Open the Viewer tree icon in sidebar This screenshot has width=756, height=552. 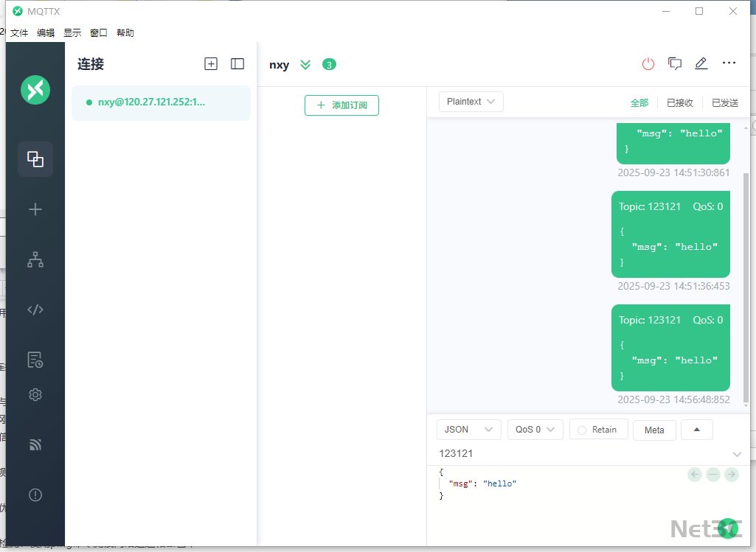pos(35,259)
